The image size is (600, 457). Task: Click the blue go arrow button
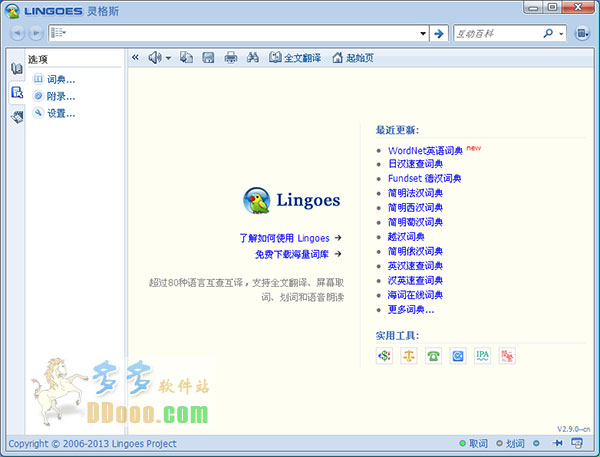[x=439, y=33]
